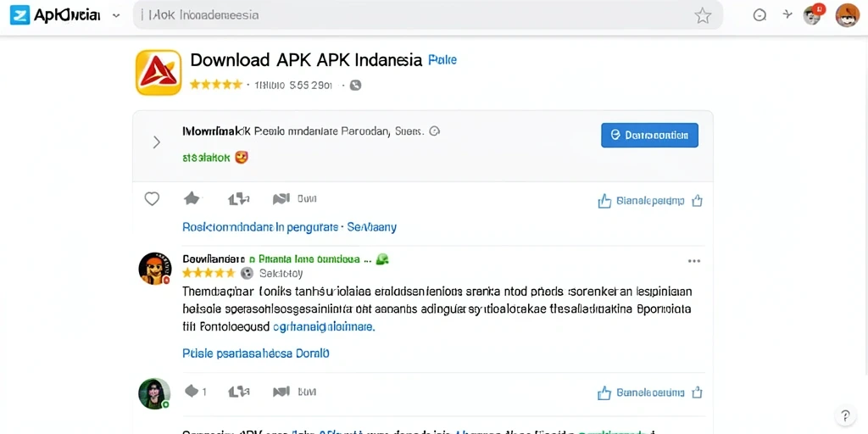The image size is (868, 434).
Task: Click the thumbs icon at first row's right end
Action: [x=697, y=201]
